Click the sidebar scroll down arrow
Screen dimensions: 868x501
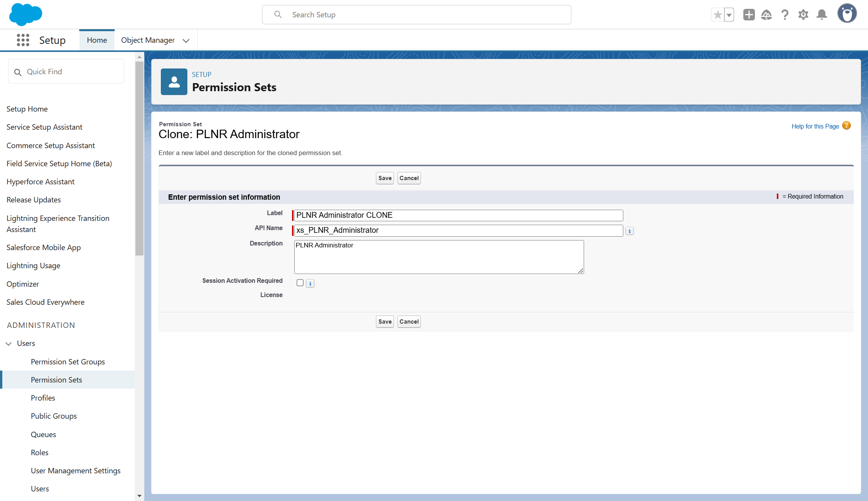(139, 496)
